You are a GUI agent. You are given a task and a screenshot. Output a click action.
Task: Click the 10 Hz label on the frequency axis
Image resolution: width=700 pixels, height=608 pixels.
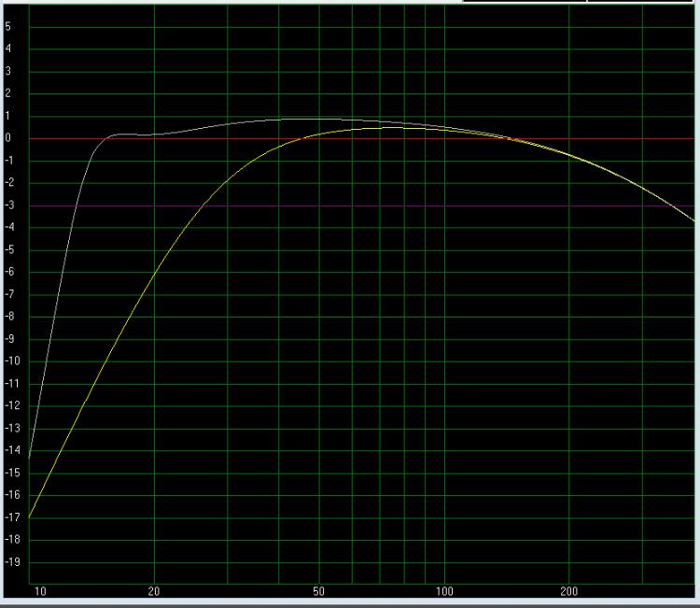point(40,591)
